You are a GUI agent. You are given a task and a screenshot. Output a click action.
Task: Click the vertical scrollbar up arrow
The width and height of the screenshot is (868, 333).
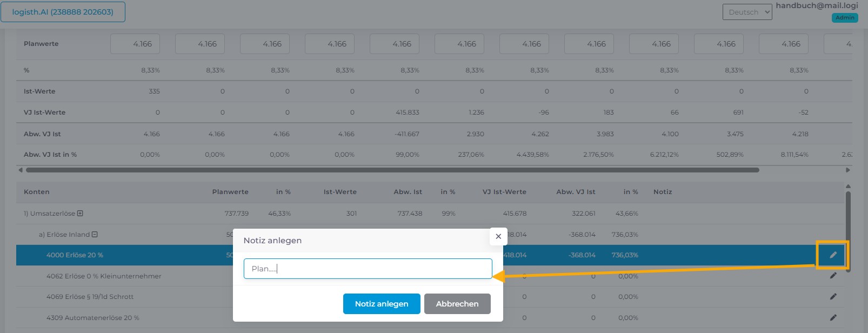click(x=847, y=187)
